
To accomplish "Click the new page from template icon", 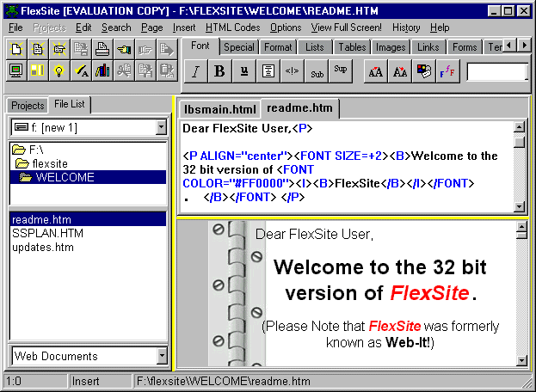I will coord(38,49).
